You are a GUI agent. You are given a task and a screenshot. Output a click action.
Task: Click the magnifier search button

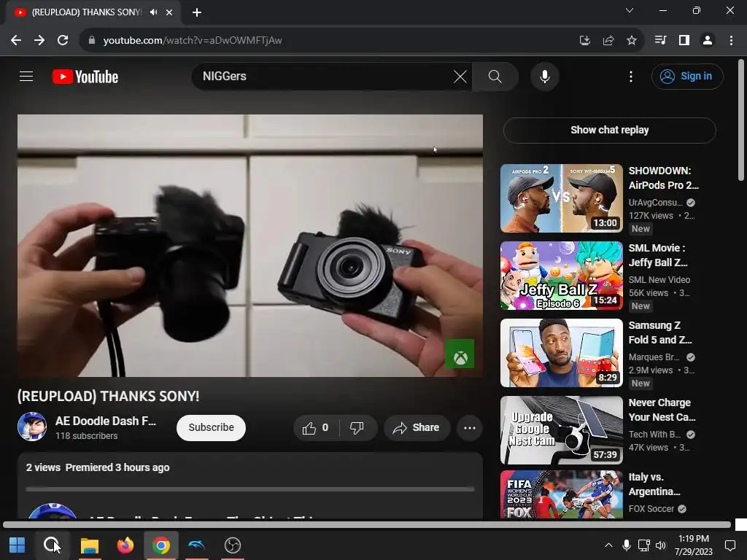[x=495, y=76]
